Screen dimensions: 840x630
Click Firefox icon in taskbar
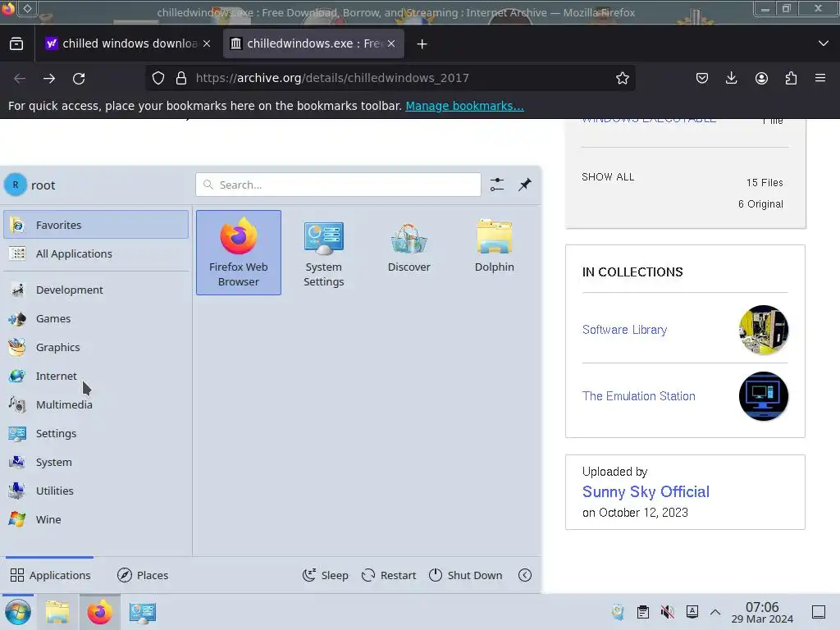pyautogui.click(x=99, y=612)
